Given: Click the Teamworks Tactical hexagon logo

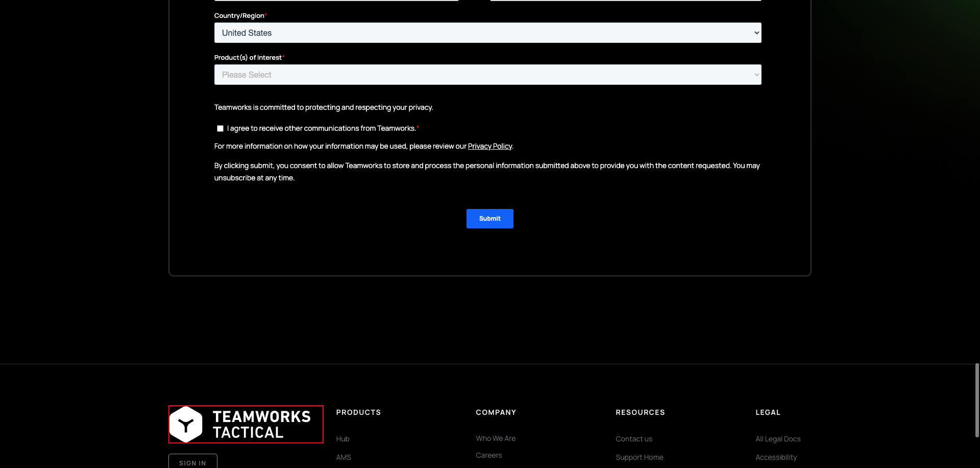Looking at the screenshot, I should click(186, 424).
